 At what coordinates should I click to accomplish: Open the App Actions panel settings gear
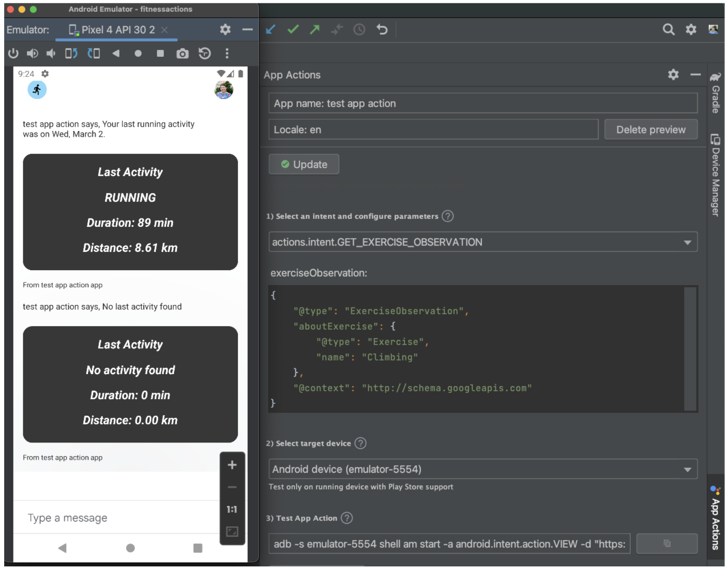point(673,75)
